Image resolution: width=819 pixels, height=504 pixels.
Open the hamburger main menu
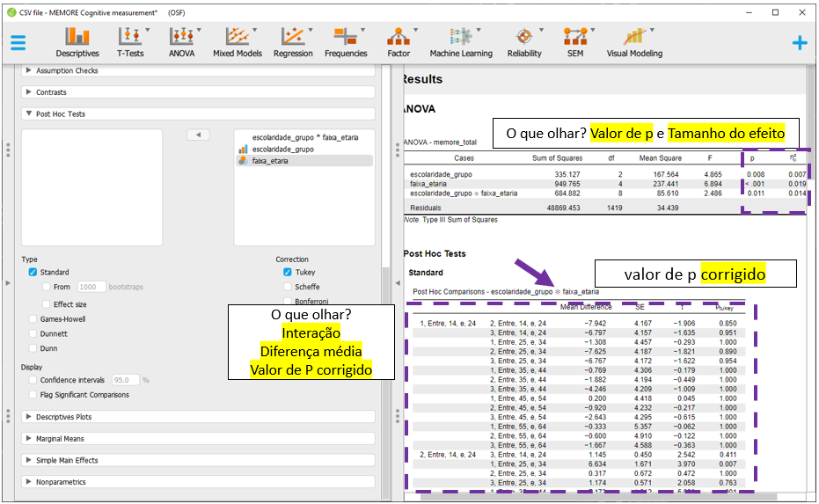pyautogui.click(x=18, y=42)
